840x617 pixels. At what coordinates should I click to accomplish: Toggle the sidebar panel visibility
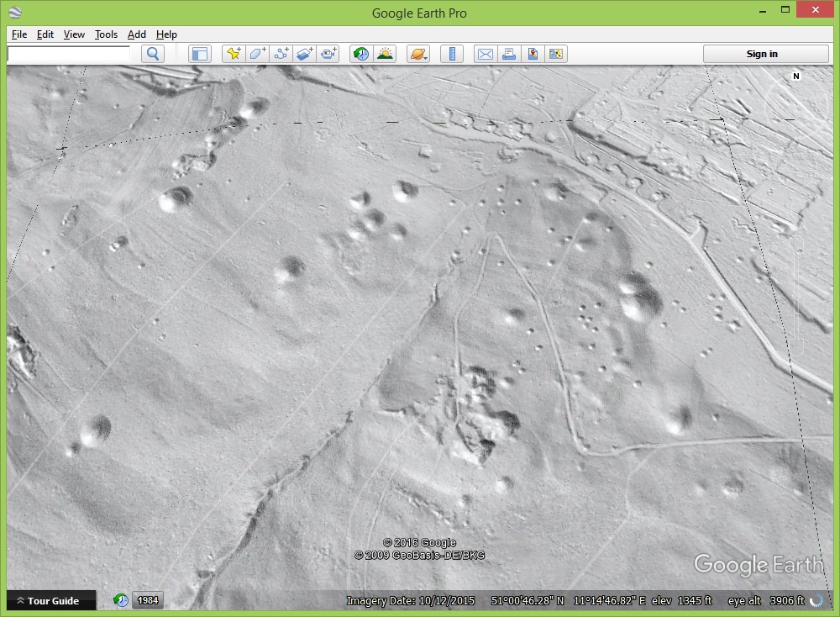pos(199,54)
